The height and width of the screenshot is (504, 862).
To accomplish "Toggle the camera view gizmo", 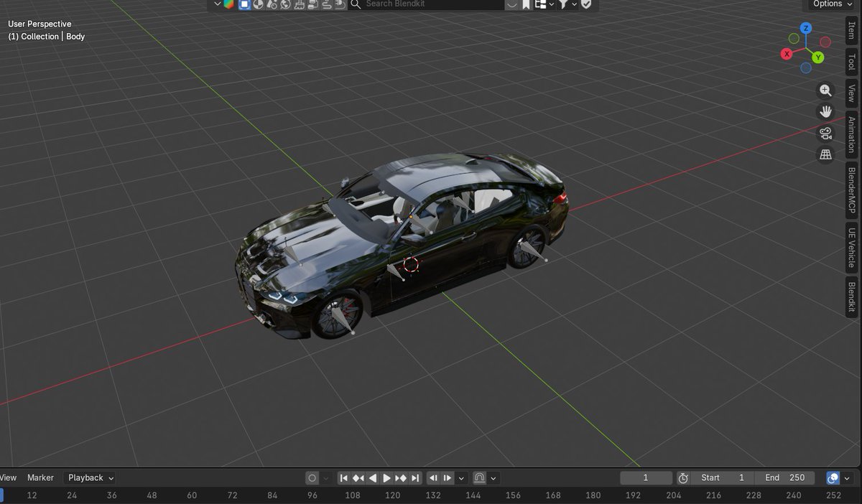I will click(x=826, y=134).
